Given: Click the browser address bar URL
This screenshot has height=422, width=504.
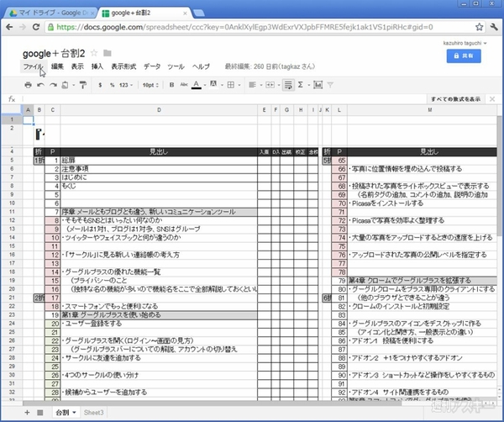Looking at the screenshot, I should click(244, 27).
